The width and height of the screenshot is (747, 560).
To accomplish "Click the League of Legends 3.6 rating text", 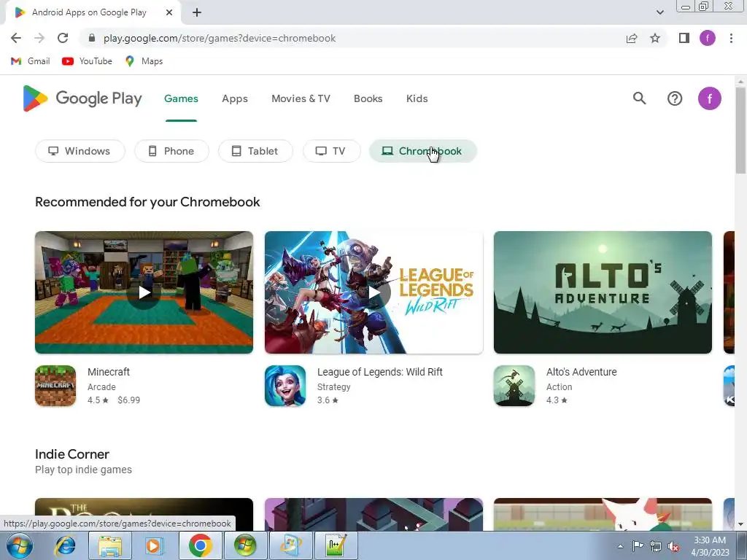I will 328,400.
